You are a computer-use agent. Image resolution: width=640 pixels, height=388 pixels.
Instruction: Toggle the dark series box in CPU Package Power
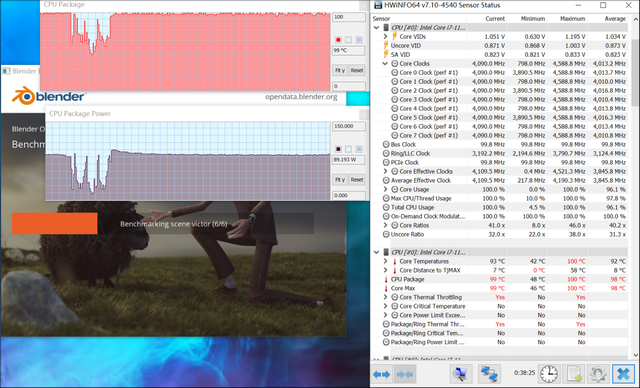338,149
